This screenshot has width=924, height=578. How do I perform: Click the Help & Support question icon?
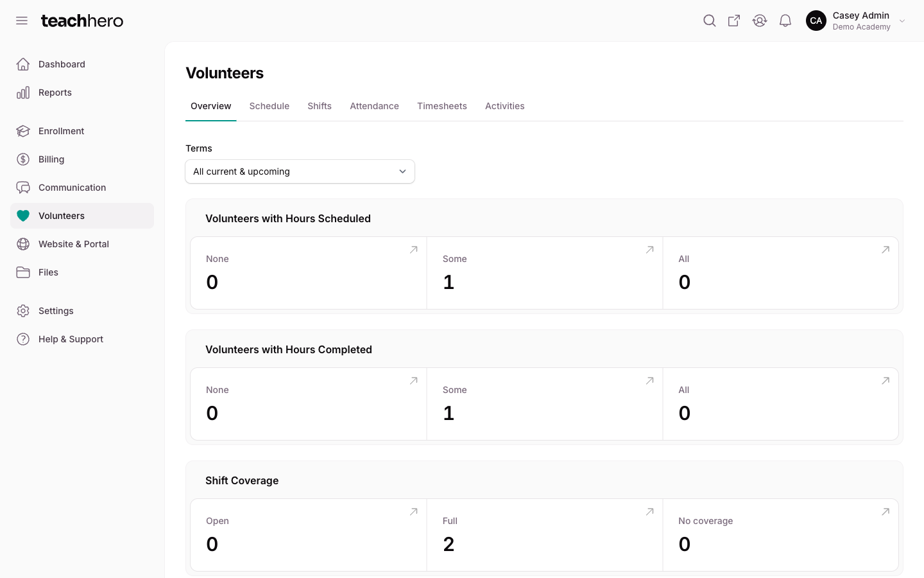[23, 339]
